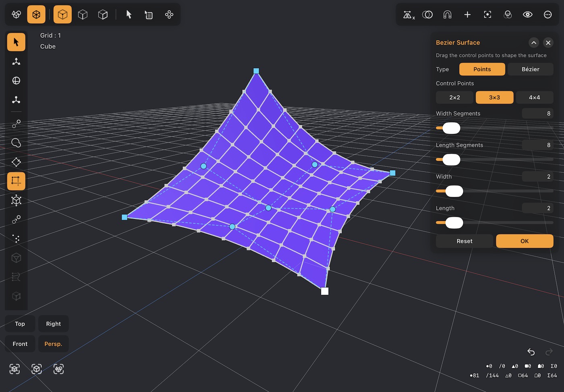Screen dimensions: 564x392
Task: Select the sphere rotate tool in sidebar
Action: [x=16, y=81]
